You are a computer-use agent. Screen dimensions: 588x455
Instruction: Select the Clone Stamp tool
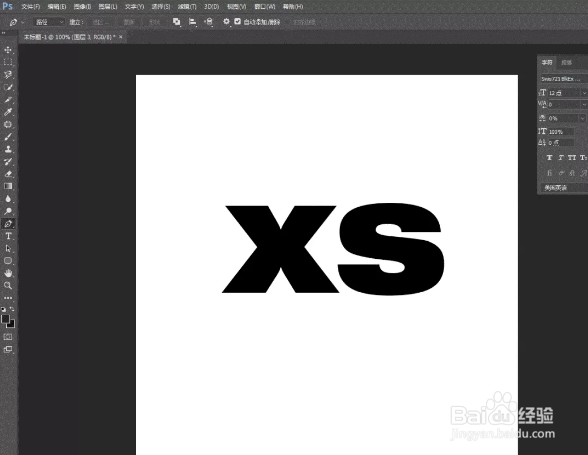[x=8, y=149]
